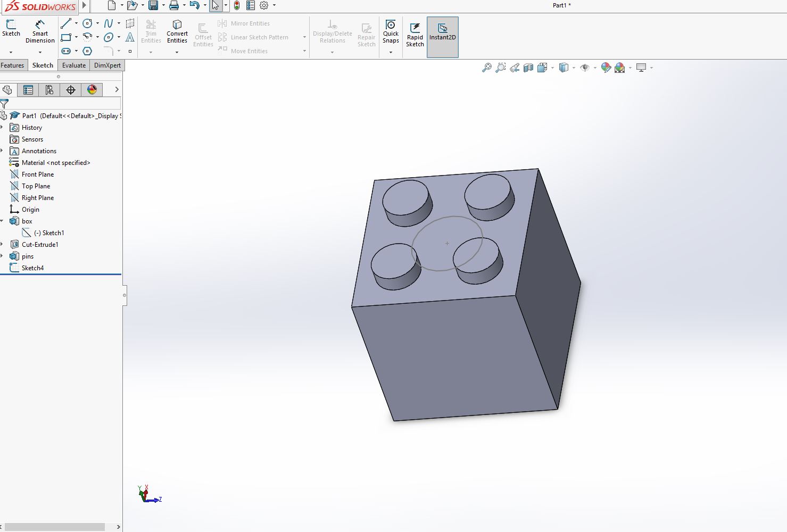The image size is (787, 532).
Task: Switch to the Evaluate tab
Action: pos(73,65)
